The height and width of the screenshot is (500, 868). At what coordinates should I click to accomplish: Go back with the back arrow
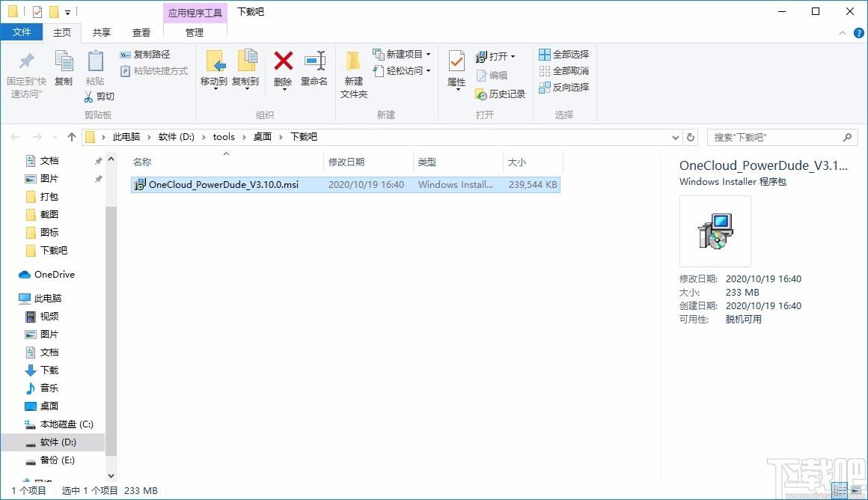click(x=16, y=137)
